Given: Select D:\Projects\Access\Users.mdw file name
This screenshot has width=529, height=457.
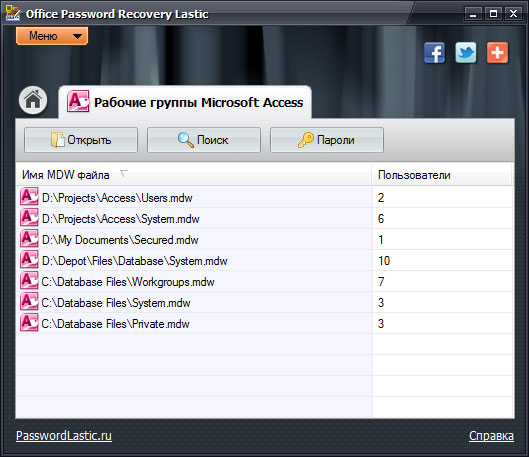Looking at the screenshot, I should coord(117,198).
